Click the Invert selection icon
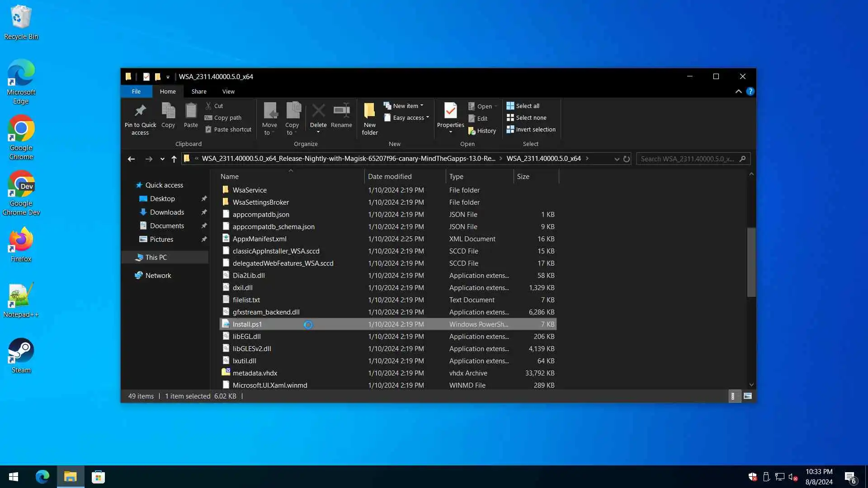Screen dimensions: 868x488 510,129
